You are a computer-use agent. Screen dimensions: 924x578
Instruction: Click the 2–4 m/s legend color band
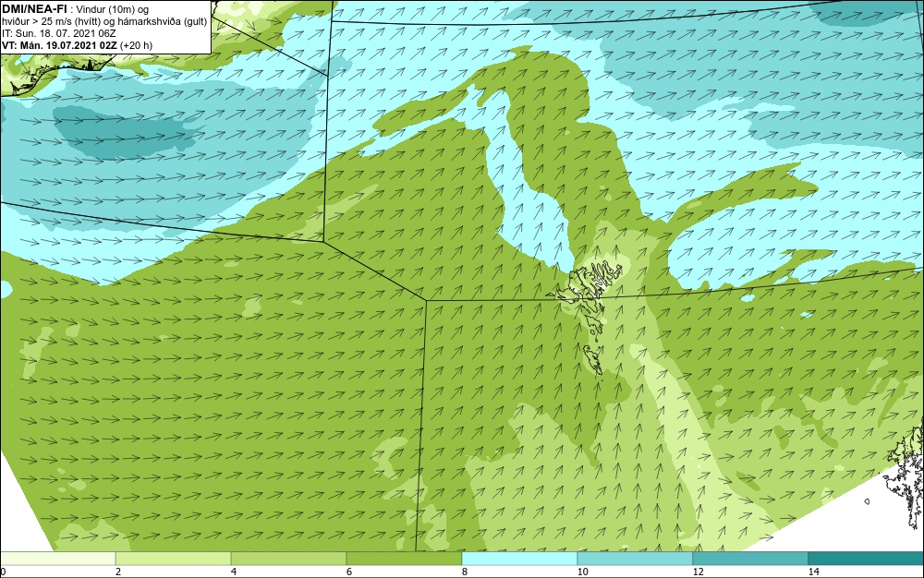click(x=174, y=559)
